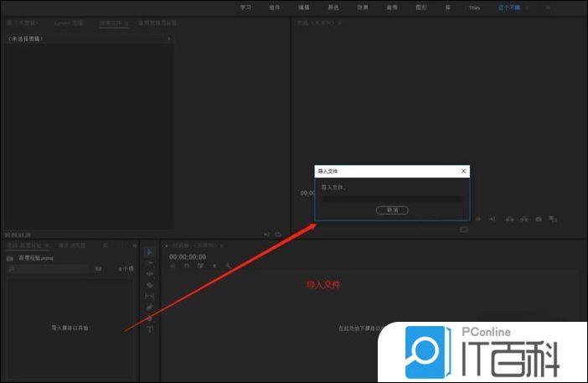Select the 时间轴 (无序列) tab
Viewport: 588px width, 383px height.
click(x=193, y=246)
